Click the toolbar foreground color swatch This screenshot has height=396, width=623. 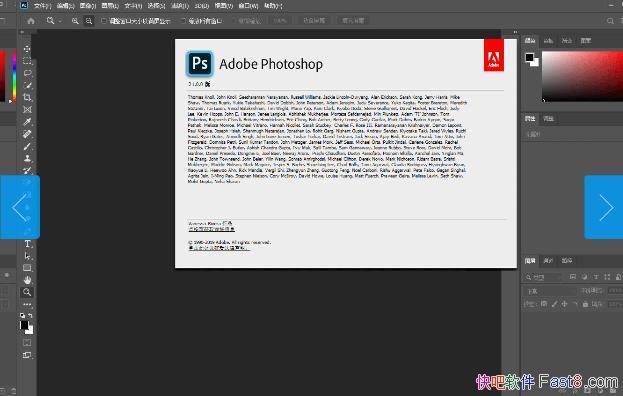point(24,325)
